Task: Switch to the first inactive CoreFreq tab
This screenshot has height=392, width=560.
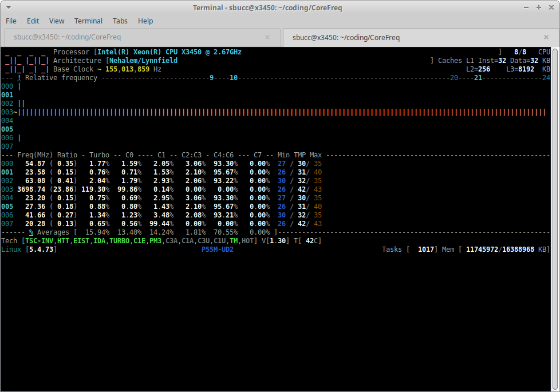Action: [142, 37]
